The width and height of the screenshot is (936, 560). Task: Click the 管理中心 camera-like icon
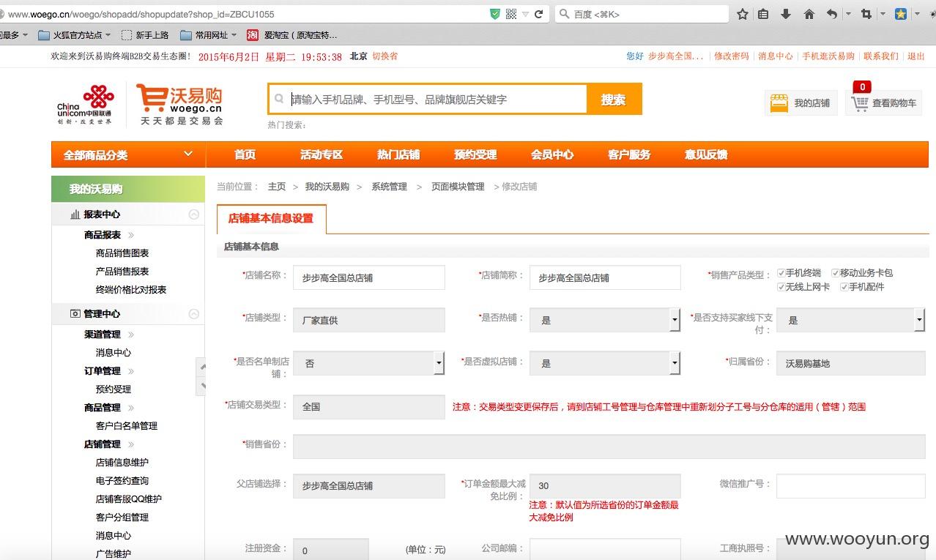click(75, 313)
